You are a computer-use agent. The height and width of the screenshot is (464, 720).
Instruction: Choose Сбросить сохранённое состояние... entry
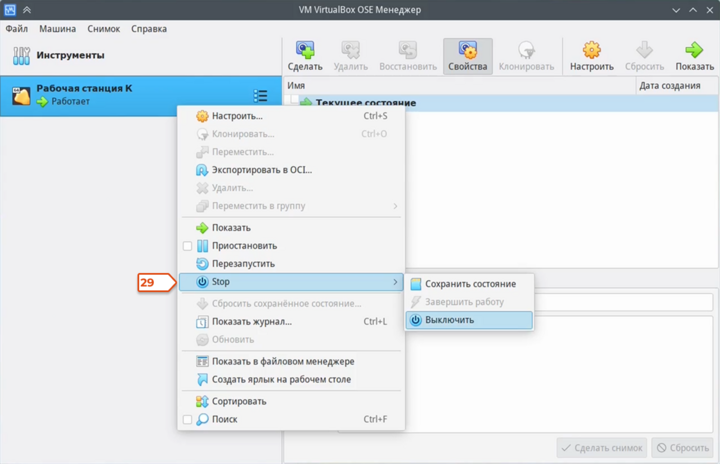click(x=292, y=304)
